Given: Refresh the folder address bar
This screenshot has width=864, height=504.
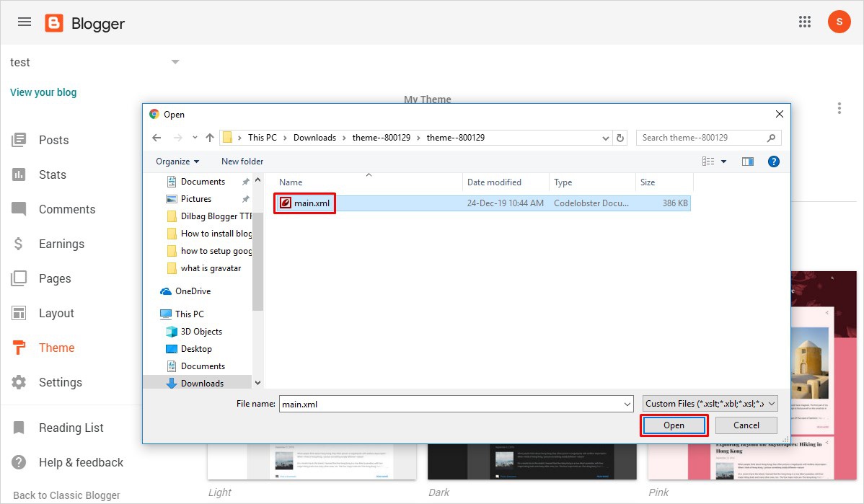Looking at the screenshot, I should (620, 138).
